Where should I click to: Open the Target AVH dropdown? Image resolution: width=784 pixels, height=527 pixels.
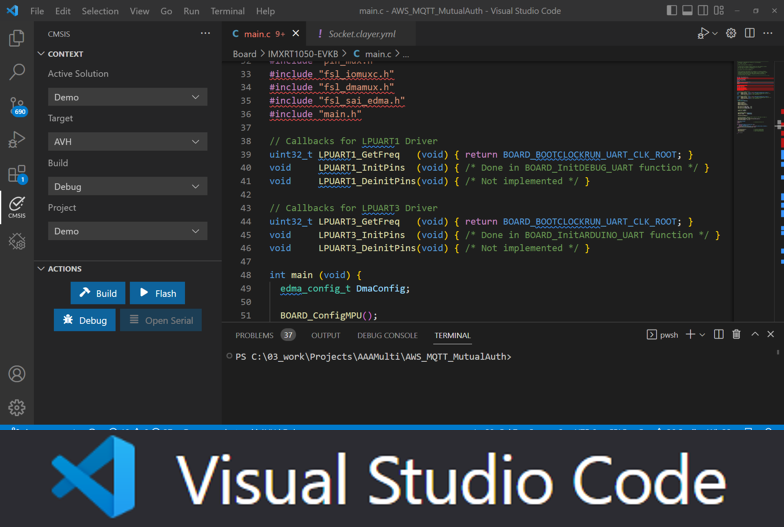tap(128, 142)
